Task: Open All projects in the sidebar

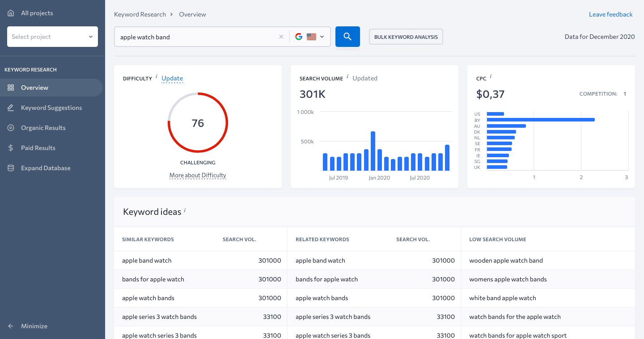Action: [37, 13]
